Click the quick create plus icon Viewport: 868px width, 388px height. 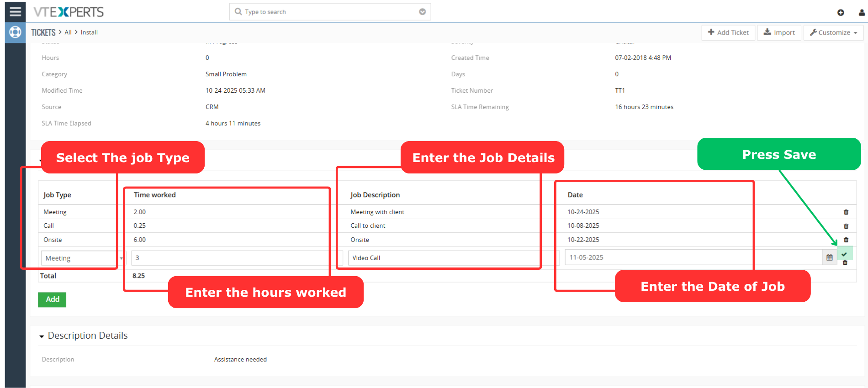840,12
